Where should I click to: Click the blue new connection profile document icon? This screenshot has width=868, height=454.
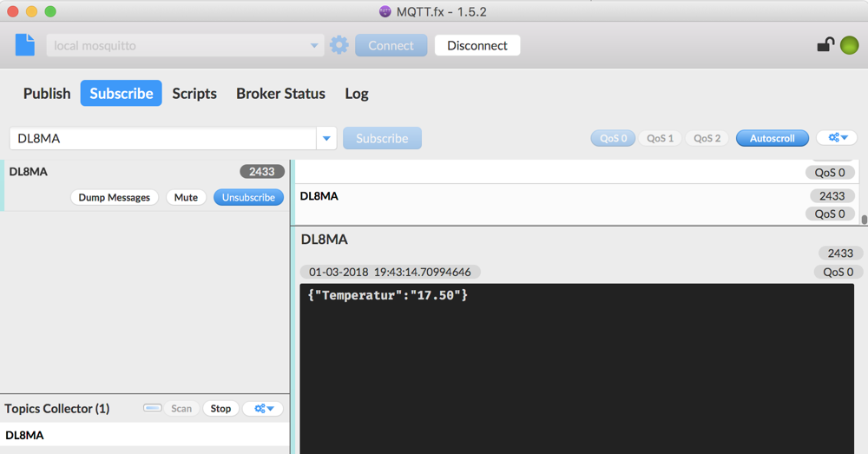tap(25, 45)
